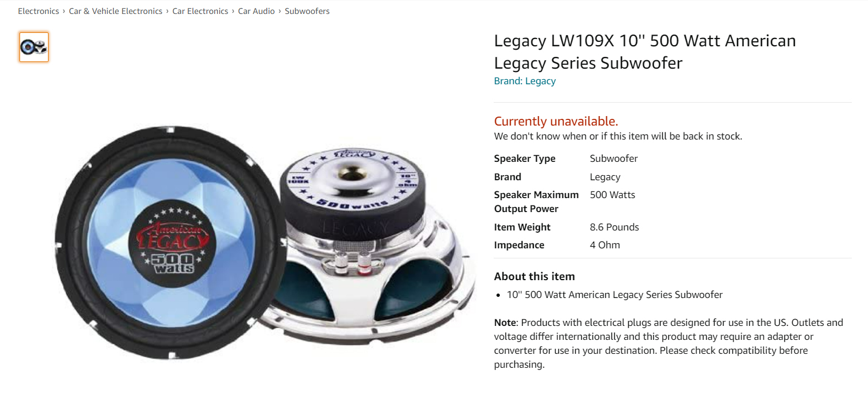Click the About this item heading
Image resolution: width=868 pixels, height=418 pixels.
[x=534, y=276]
